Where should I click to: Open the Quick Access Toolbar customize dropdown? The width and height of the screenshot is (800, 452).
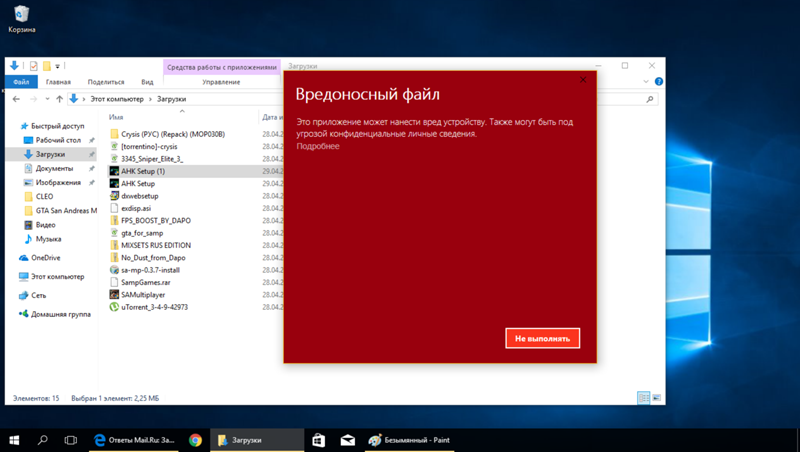58,67
